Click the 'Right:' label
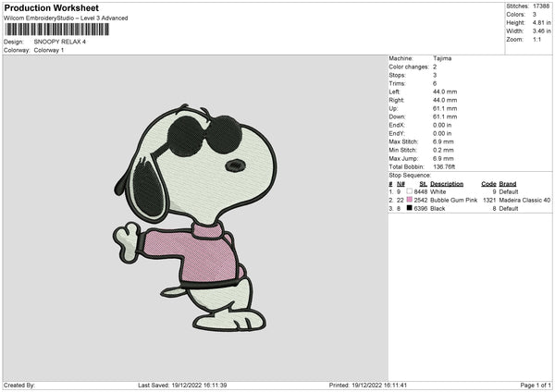This screenshot has height=392, width=555. pos(397,100)
